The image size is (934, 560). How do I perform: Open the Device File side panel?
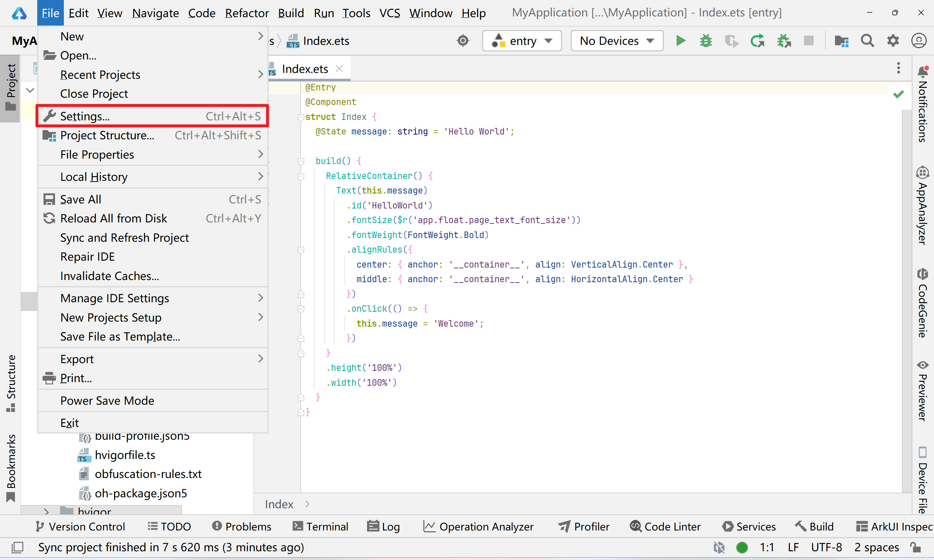tap(922, 480)
